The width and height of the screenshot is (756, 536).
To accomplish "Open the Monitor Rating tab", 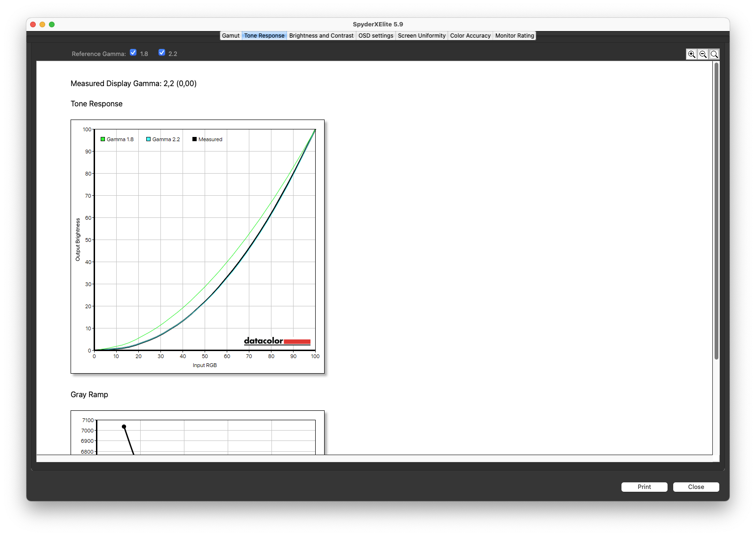I will 515,36.
